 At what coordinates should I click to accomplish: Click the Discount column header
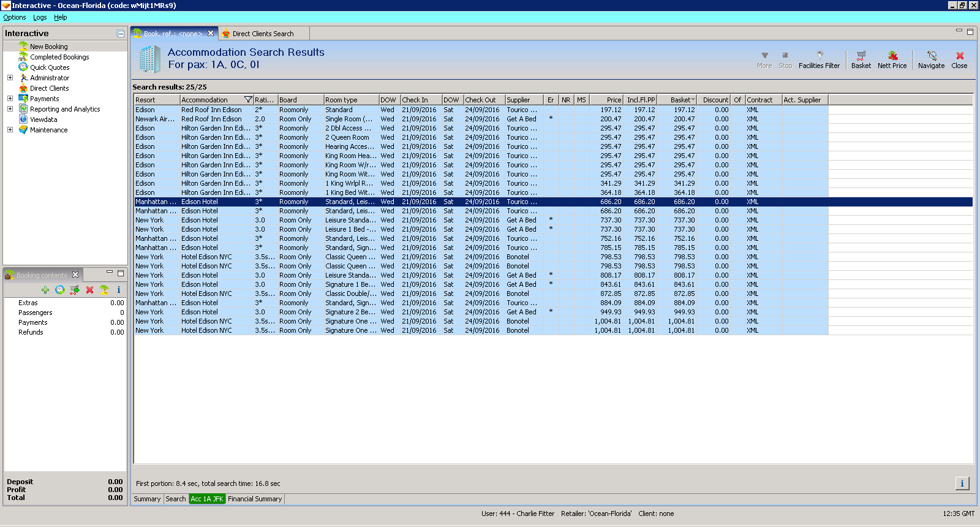coord(714,100)
